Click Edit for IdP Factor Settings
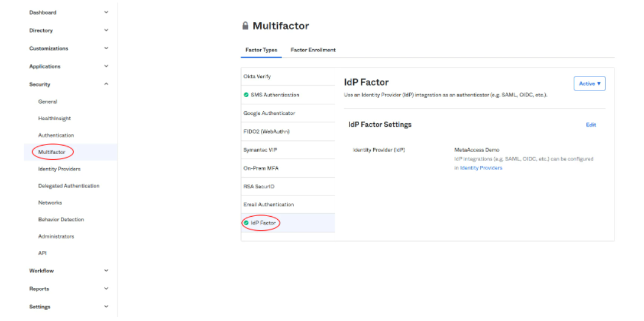Image resolution: width=644 pixels, height=321 pixels. click(591, 125)
